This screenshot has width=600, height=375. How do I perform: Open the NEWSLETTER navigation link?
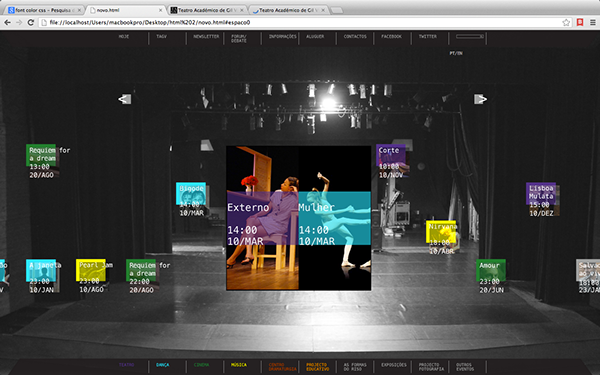(x=206, y=37)
